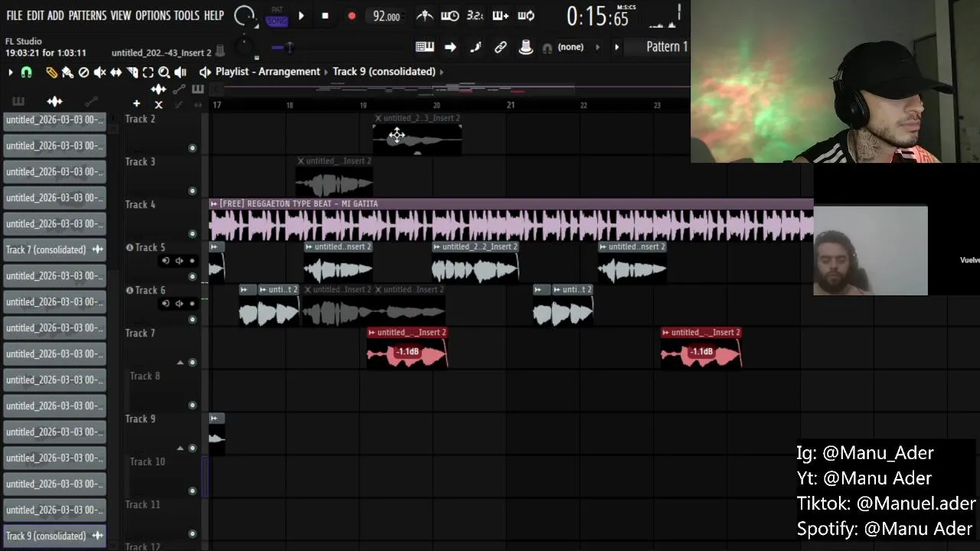This screenshot has width=980, height=551.
Task: Show automation clips in the picker panel
Action: pyautogui.click(x=91, y=101)
